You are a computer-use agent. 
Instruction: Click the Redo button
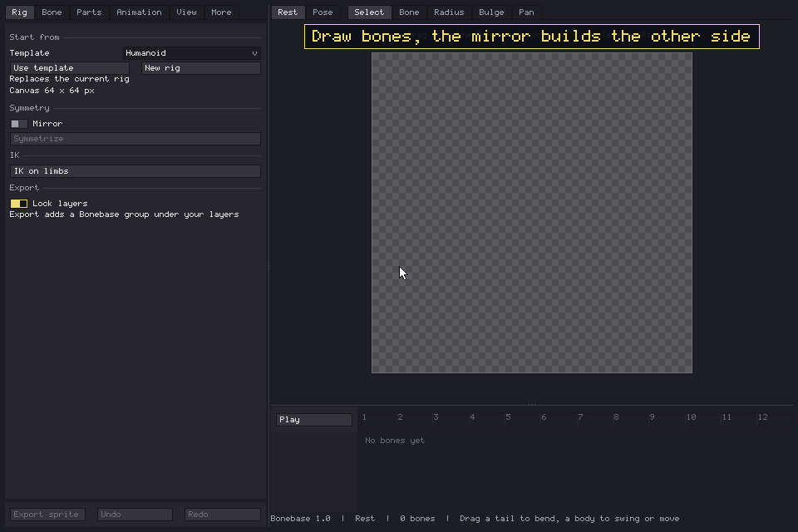point(223,515)
